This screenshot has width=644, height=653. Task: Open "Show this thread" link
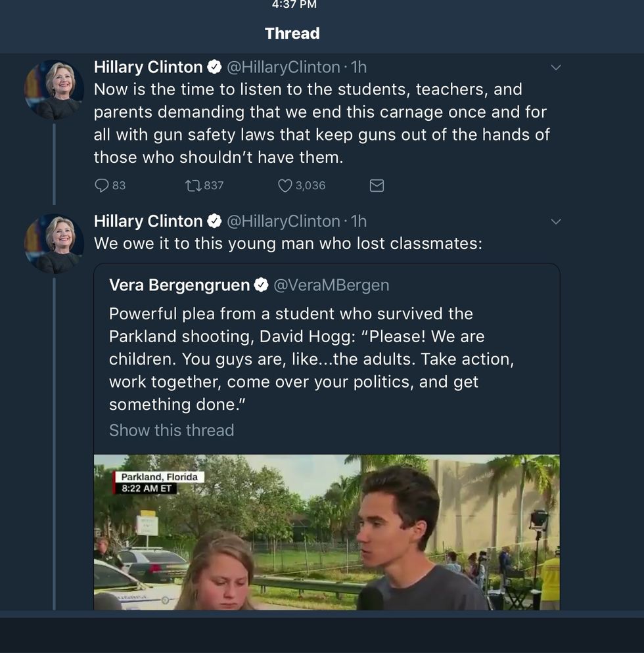[172, 430]
